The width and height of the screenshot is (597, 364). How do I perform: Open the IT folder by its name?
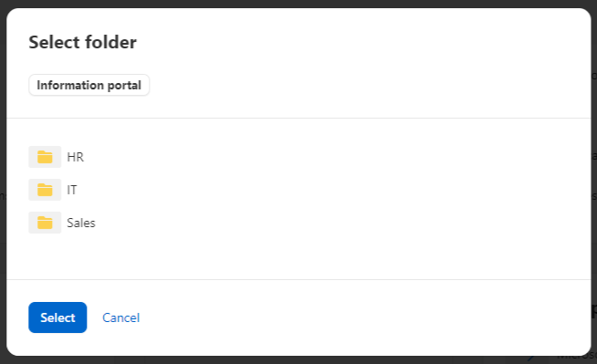click(x=71, y=190)
